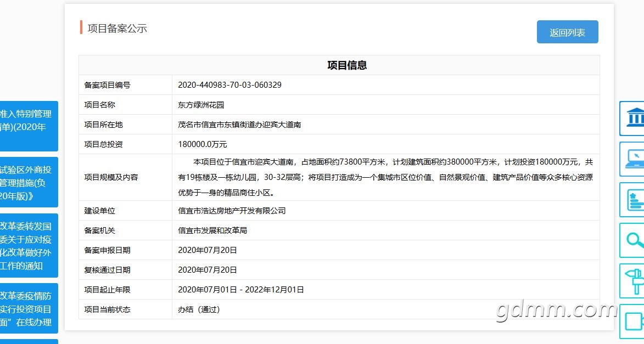Screen dimensions: 644x344
Task: Open the link card ending with 在线办理
Action: point(29,308)
